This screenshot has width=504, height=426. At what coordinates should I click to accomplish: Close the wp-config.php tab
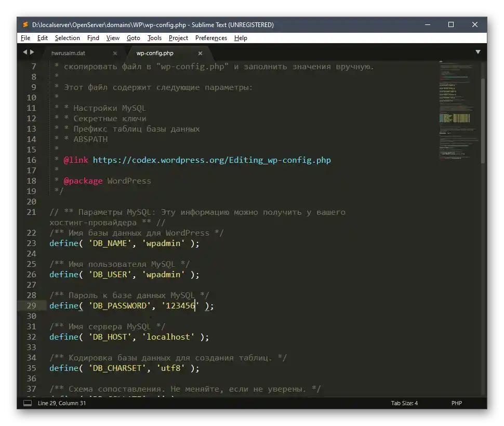[x=200, y=54]
